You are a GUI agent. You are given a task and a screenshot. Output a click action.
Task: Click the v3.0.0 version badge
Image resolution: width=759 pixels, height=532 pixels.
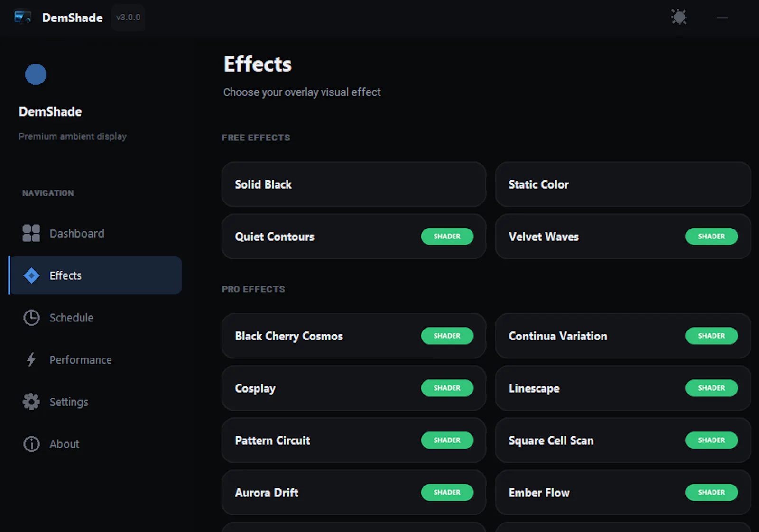128,18
